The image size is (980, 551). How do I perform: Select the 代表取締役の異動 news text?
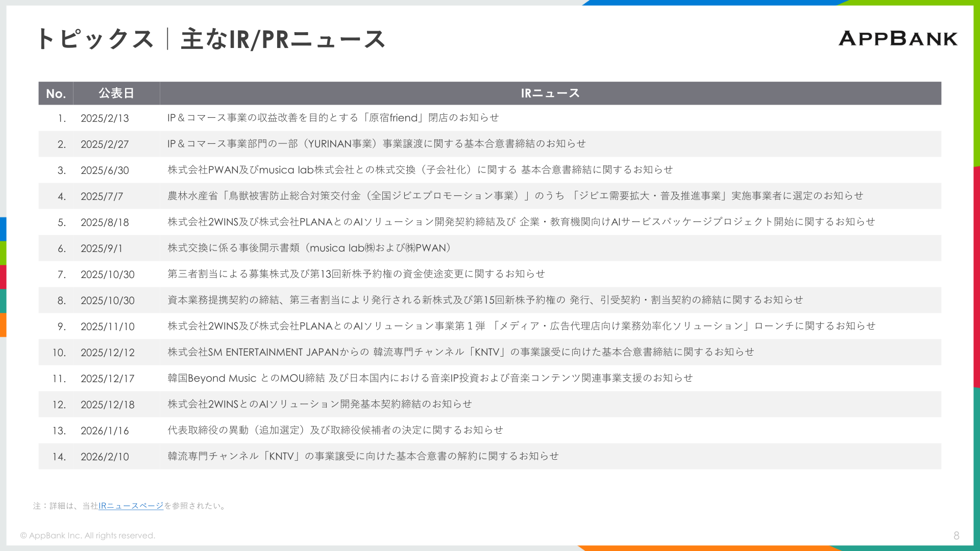(x=335, y=430)
